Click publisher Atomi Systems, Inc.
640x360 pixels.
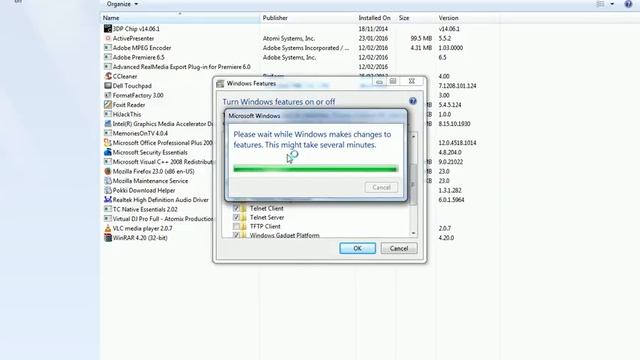click(289, 38)
